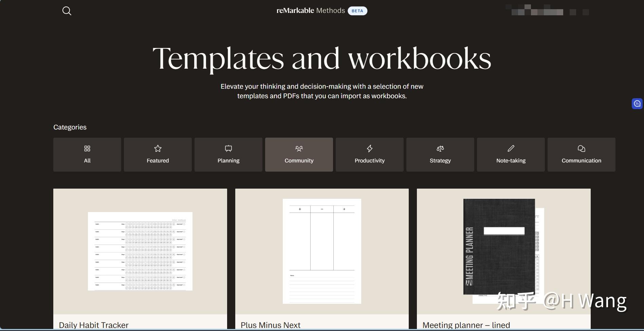Choose the Community category
Image resolution: width=644 pixels, height=331 pixels.
tap(299, 155)
